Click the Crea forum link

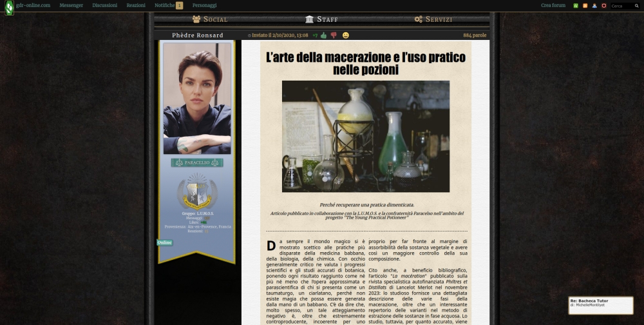553,5
